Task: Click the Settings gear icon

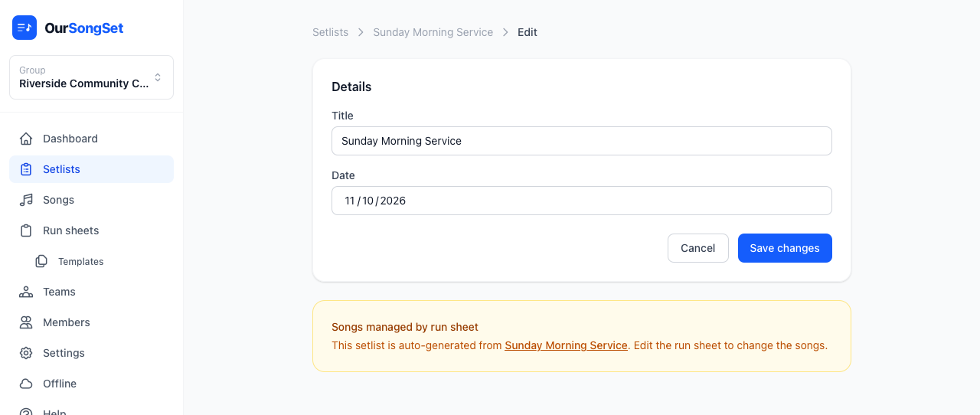Action: coord(26,353)
